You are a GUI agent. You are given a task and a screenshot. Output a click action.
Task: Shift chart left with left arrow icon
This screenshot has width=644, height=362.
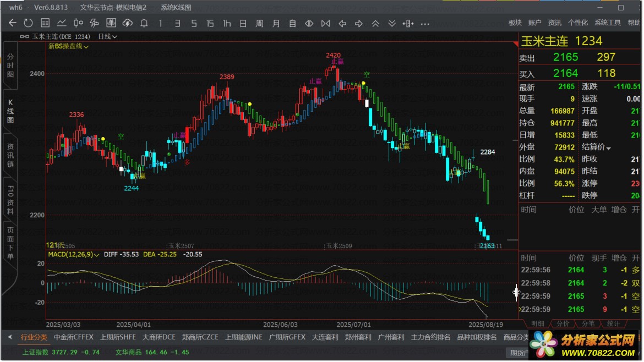[342, 24]
